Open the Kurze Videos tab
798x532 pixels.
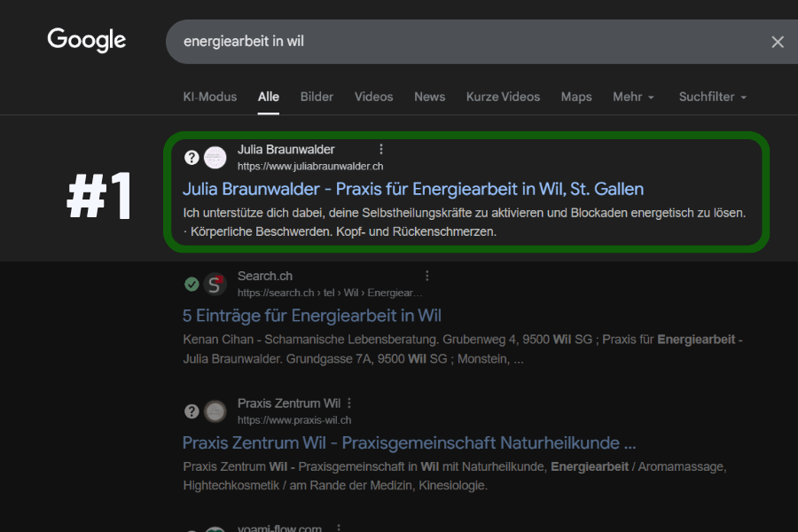coord(503,97)
